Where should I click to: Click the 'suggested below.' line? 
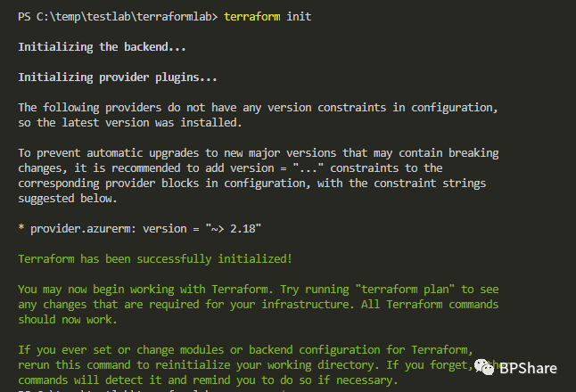tap(68, 199)
